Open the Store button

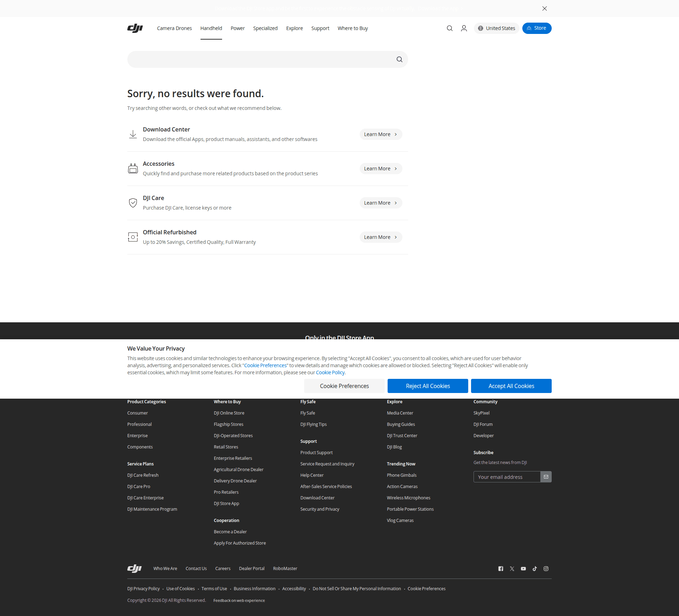point(537,28)
